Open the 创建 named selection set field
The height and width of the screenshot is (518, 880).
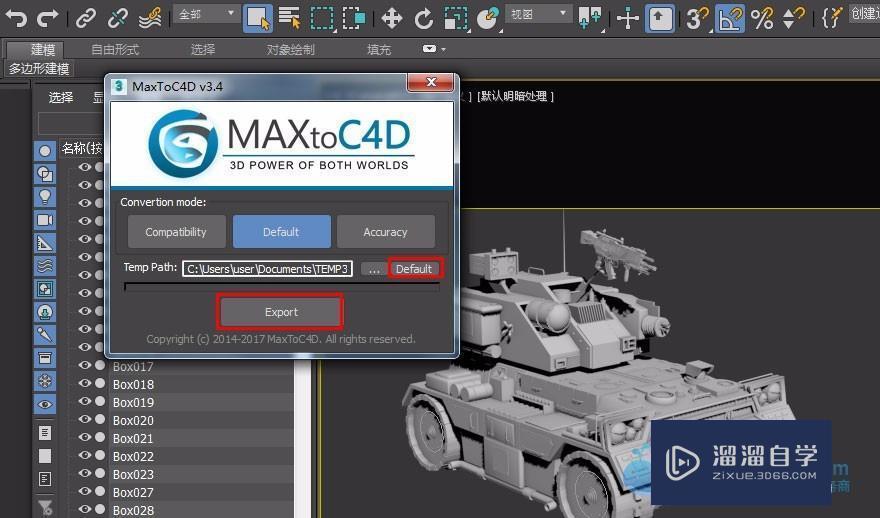[x=864, y=13]
